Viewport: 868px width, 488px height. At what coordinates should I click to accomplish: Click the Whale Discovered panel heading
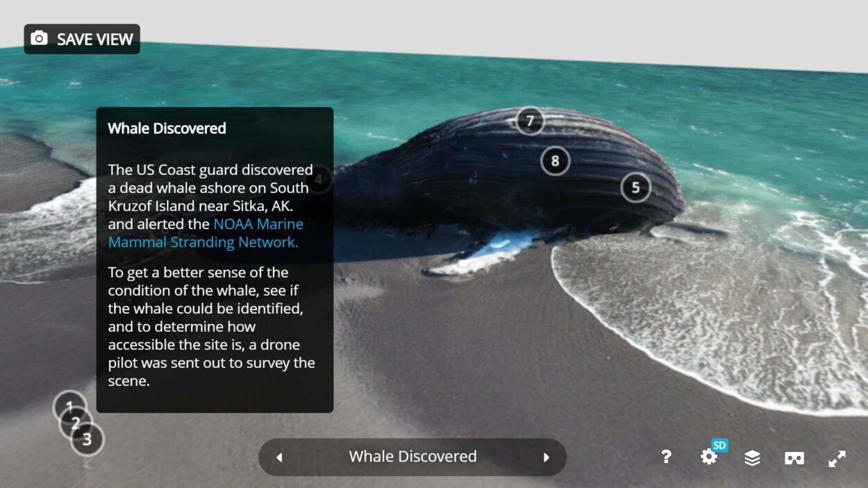tap(167, 128)
